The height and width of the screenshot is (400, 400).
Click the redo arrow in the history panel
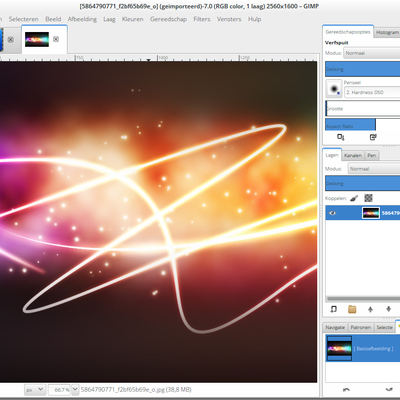389,389
